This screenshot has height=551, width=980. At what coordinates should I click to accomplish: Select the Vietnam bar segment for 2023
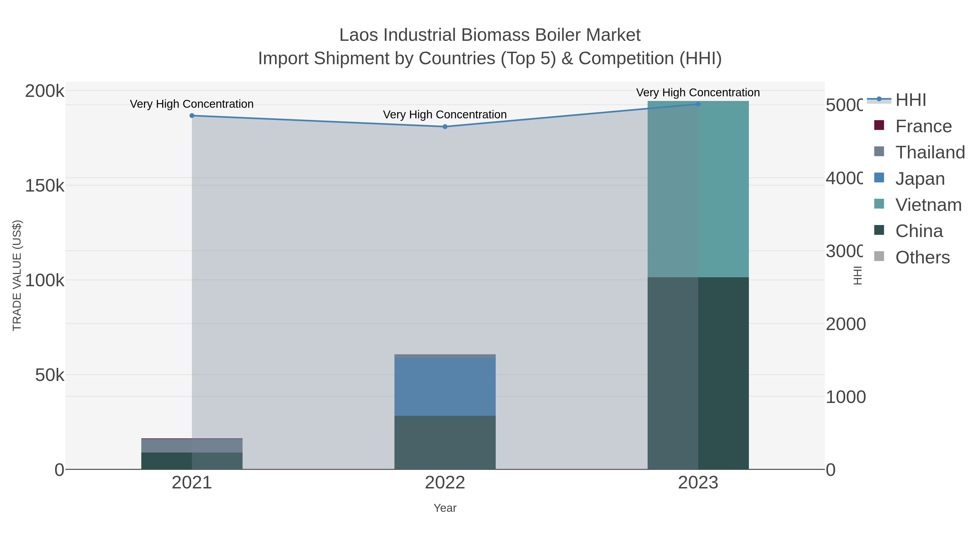tap(698, 189)
